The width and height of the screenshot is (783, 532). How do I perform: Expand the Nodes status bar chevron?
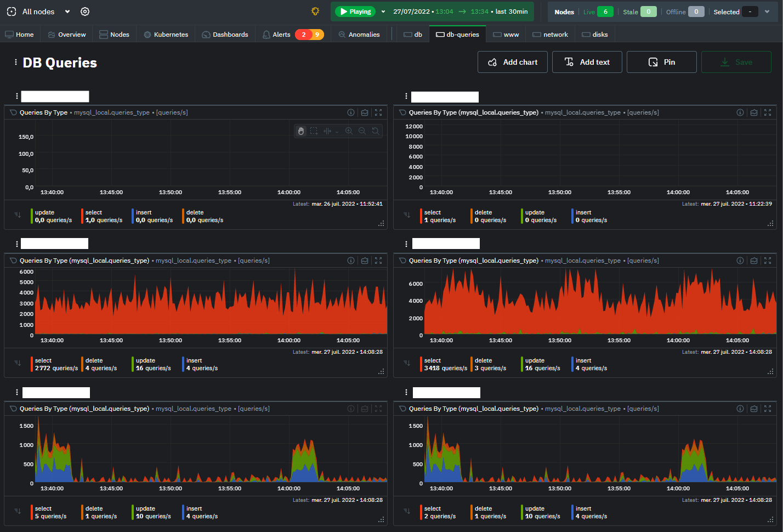[767, 12]
